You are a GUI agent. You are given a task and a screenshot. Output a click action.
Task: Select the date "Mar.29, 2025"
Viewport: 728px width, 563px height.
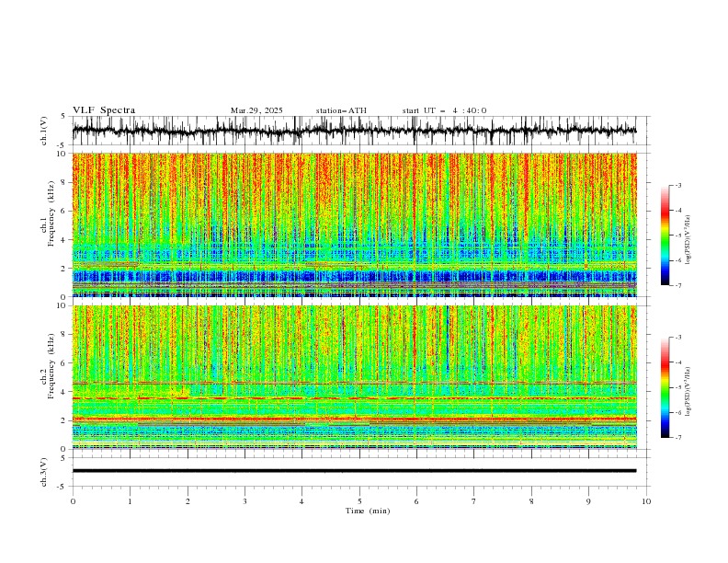(x=256, y=110)
